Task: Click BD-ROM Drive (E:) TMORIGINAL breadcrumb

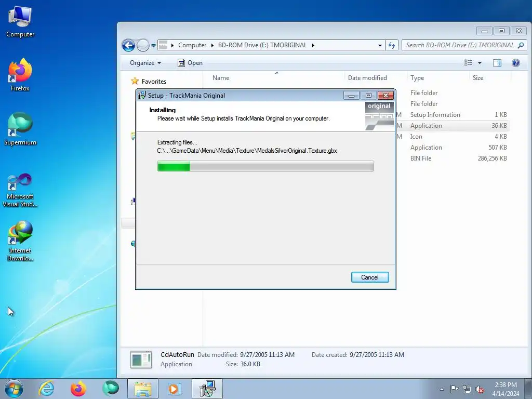Action: [x=262, y=45]
